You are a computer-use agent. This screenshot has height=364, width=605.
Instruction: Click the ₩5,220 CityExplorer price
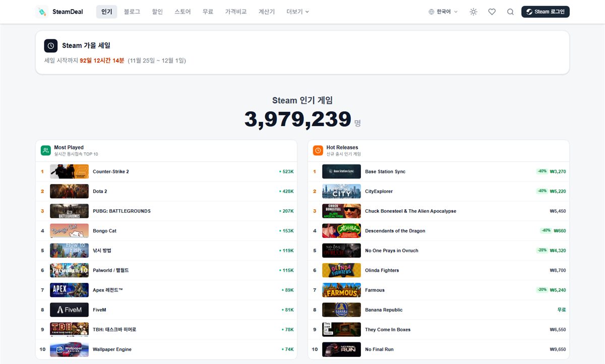coord(558,191)
